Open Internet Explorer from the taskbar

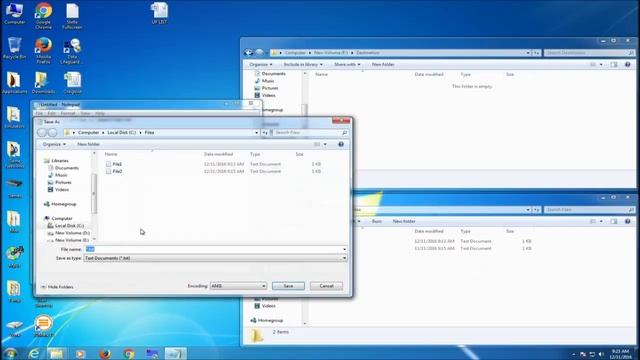coord(34,353)
